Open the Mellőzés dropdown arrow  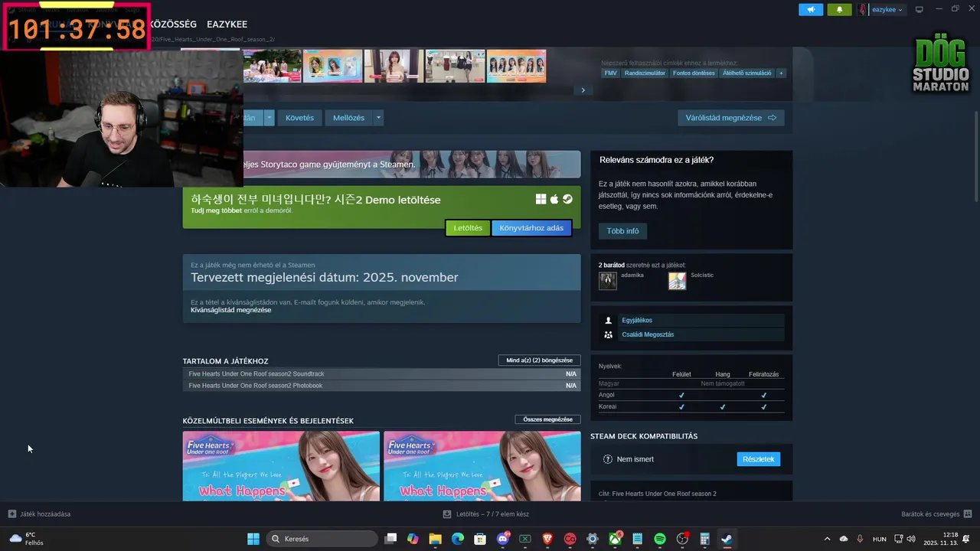[378, 118]
